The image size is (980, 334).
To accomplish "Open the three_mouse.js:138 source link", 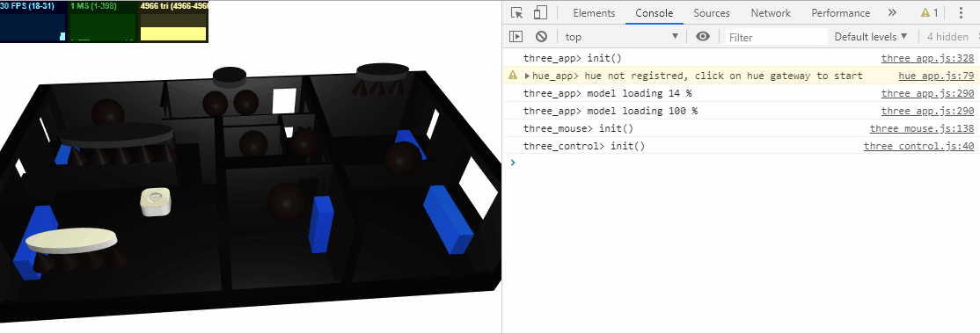I will [922, 128].
